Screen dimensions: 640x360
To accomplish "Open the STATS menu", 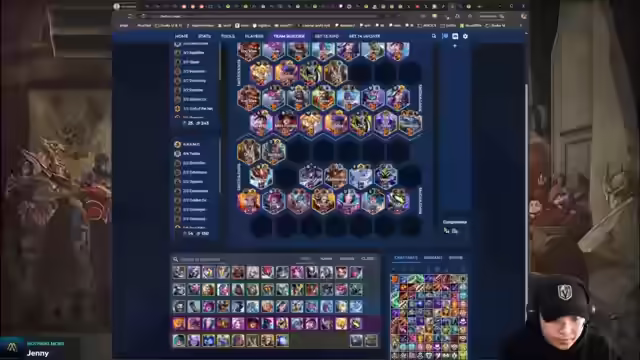I will click(x=204, y=36).
